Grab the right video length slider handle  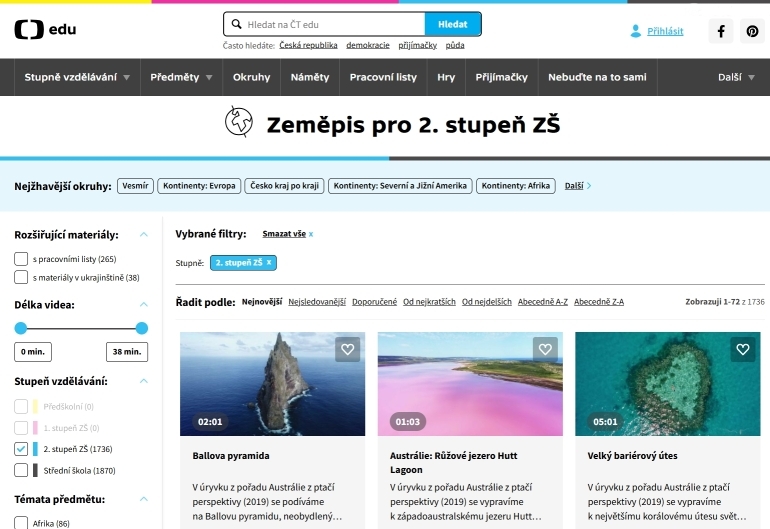pos(141,328)
